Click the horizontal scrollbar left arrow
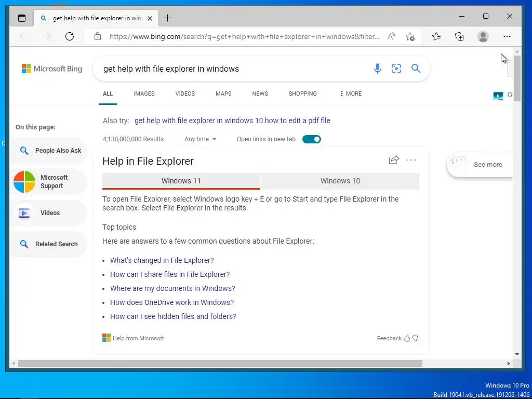The width and height of the screenshot is (532, 399). (13, 363)
